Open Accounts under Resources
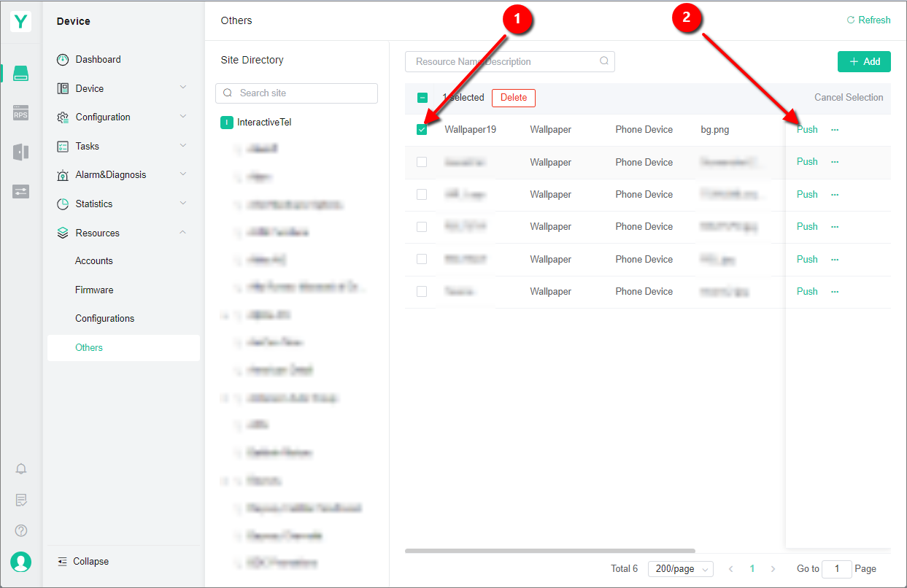 click(94, 261)
